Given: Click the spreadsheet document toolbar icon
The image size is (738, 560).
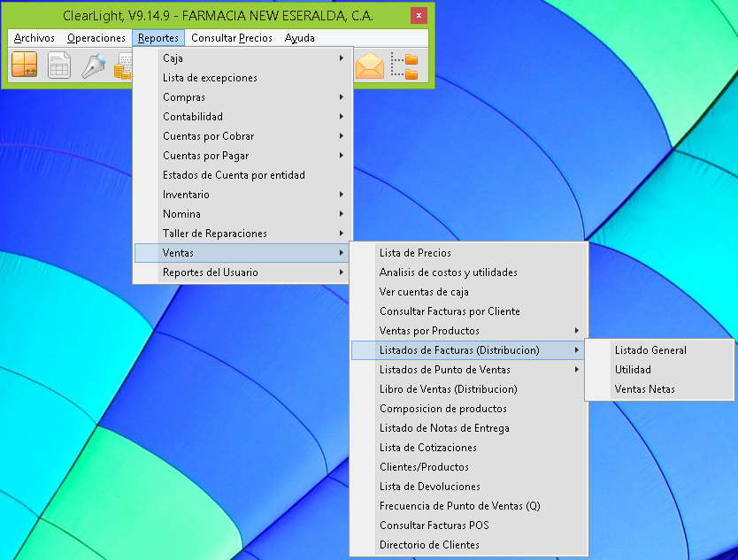Looking at the screenshot, I should pyautogui.click(x=59, y=65).
